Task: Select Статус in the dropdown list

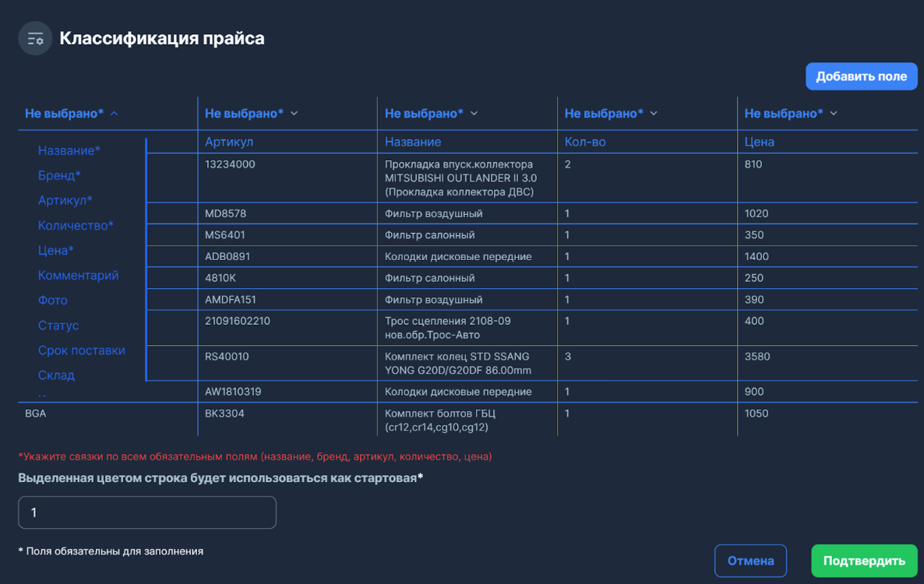Action: [58, 325]
